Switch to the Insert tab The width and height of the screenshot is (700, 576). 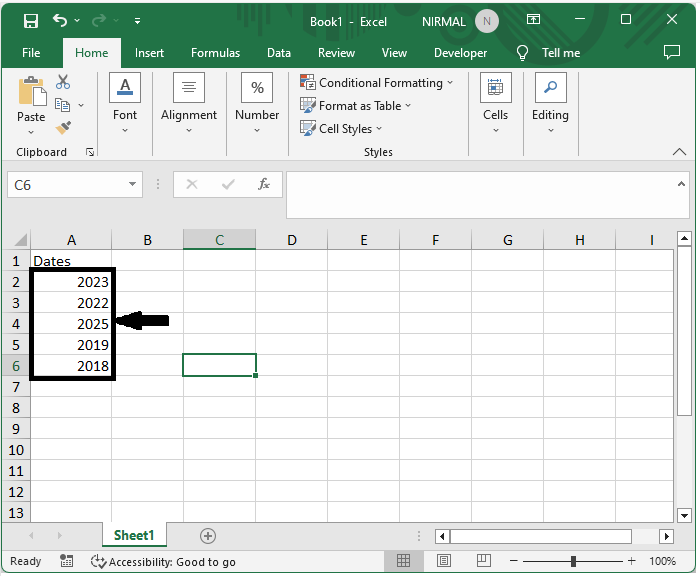click(x=149, y=53)
